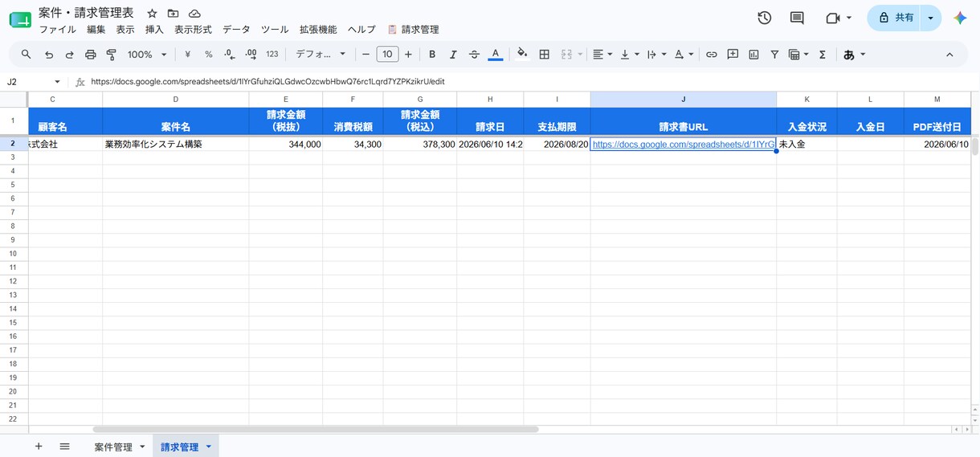Open the 請求管理 tab options arrow
Viewport: 980px width, 457px height.
[208, 447]
